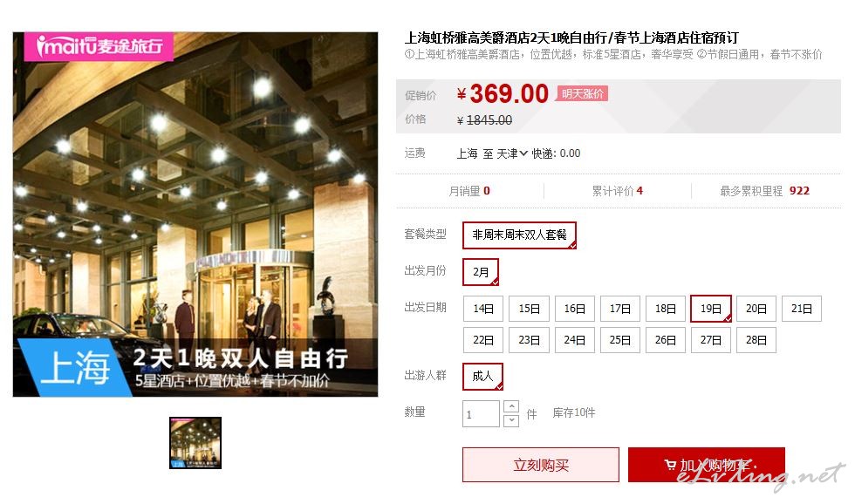Select the 28日 departure date
The image size is (855, 504).
[x=756, y=340]
